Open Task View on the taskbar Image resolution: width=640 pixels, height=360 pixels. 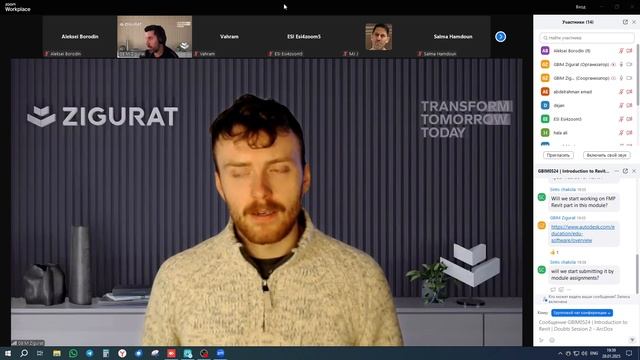pos(40,353)
